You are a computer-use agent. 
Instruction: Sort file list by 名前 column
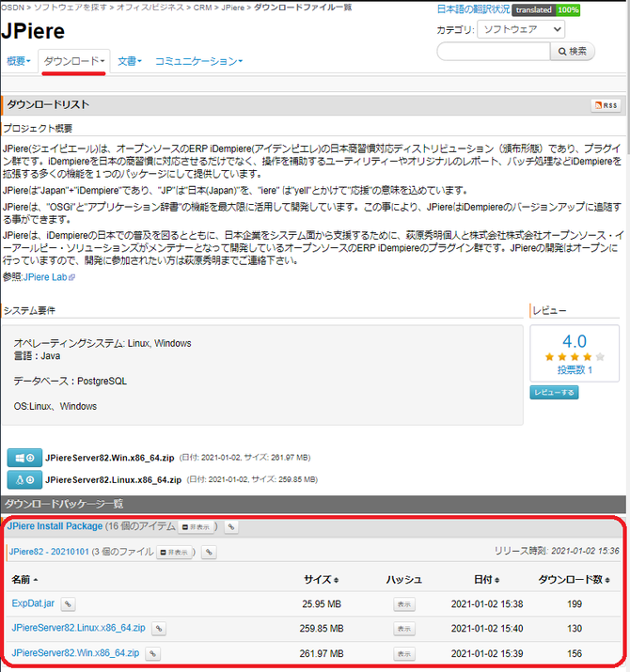[24, 580]
